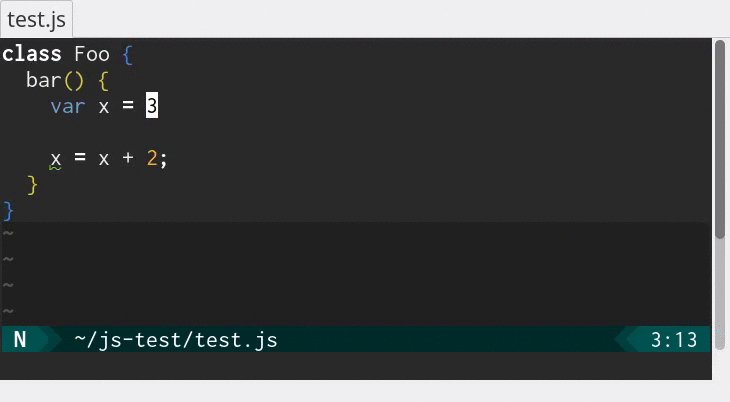This screenshot has height=402, width=730.
Task: Click the empty line four in editor
Action: tap(300, 132)
